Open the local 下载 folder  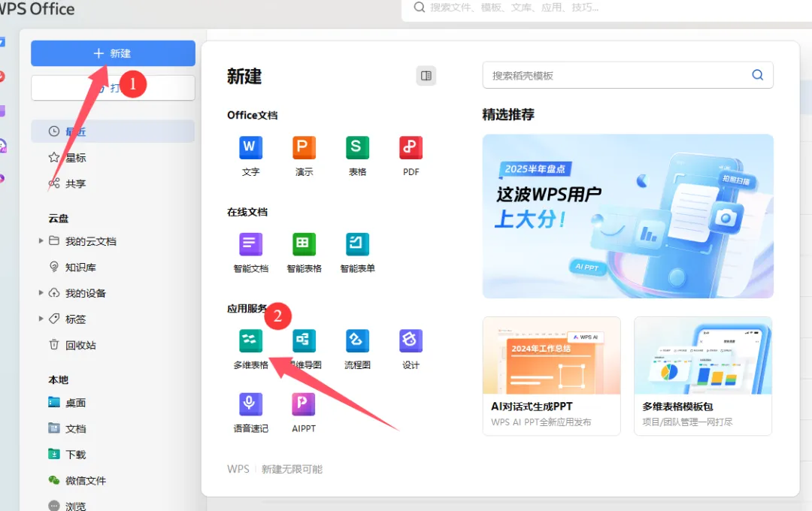click(x=75, y=455)
